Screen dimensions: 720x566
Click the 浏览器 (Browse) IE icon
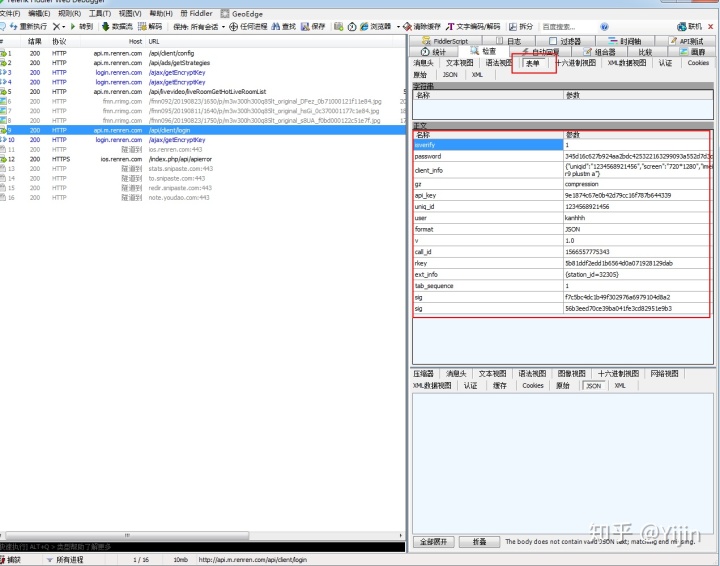(x=364, y=27)
